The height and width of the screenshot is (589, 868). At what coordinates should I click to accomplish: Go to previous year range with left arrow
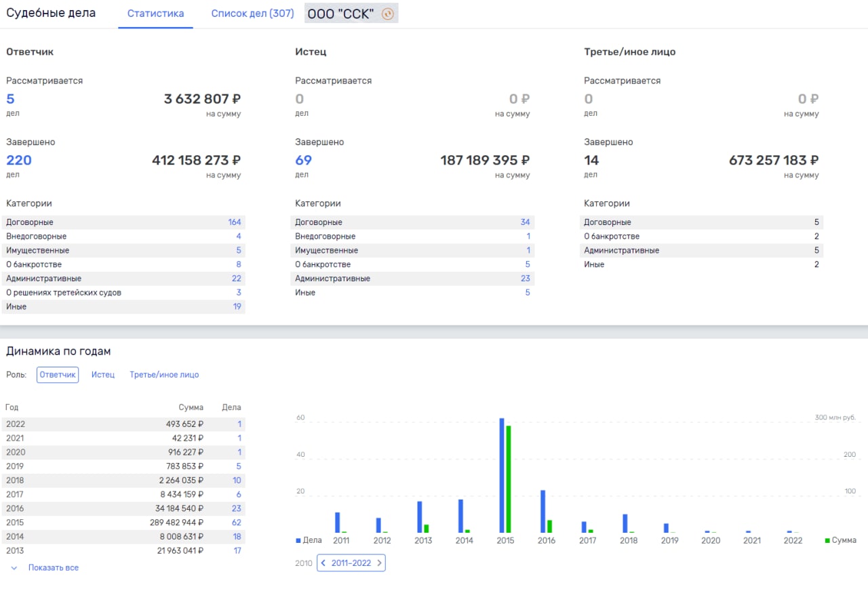pos(324,563)
